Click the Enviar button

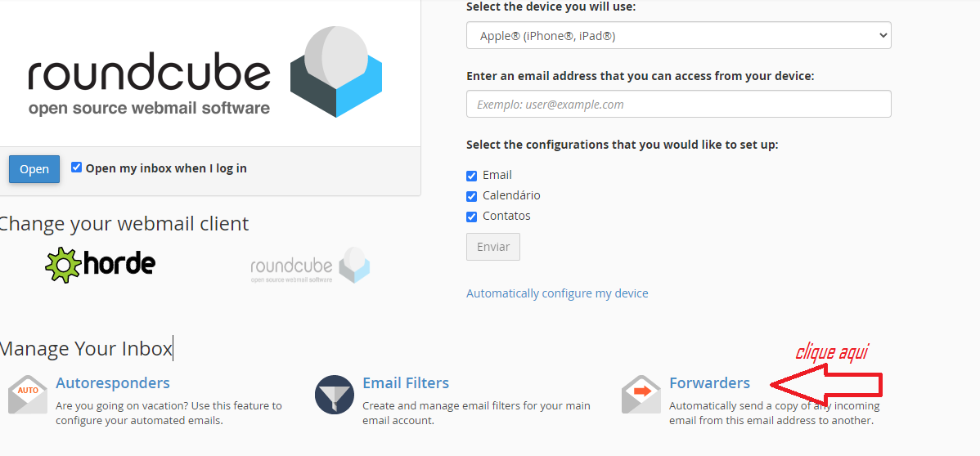493,247
